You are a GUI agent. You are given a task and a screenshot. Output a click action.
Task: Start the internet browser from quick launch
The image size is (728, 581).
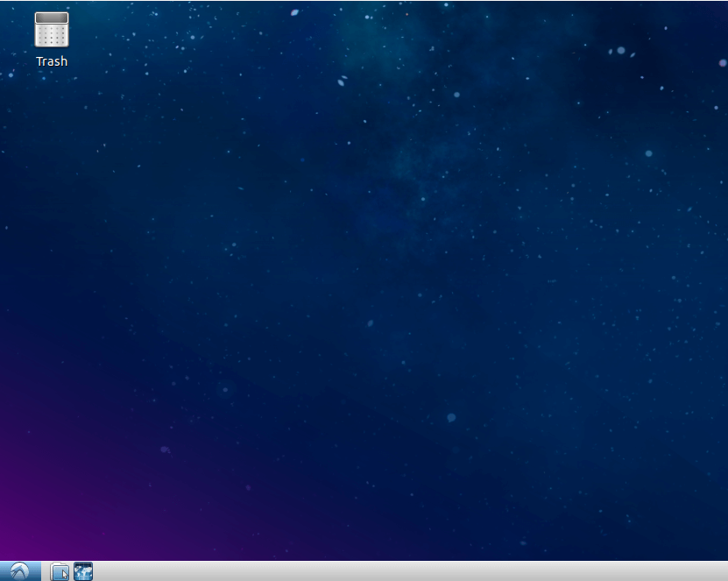click(x=83, y=571)
